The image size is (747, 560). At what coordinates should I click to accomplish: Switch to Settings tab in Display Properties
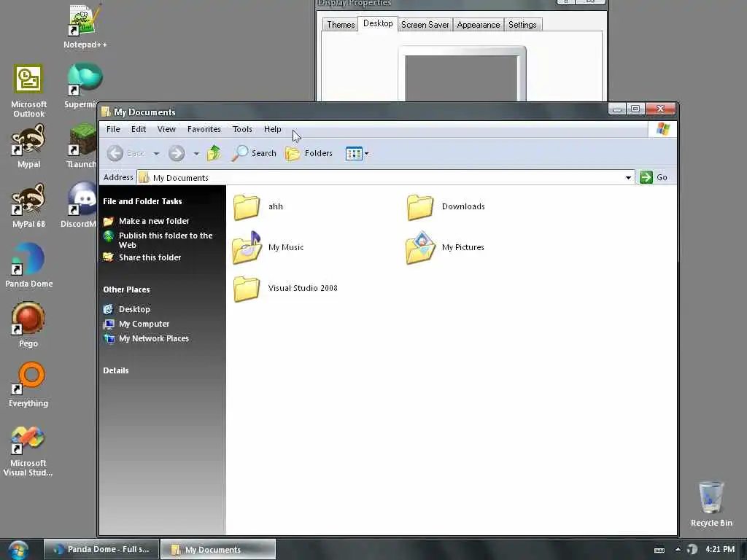click(x=522, y=25)
